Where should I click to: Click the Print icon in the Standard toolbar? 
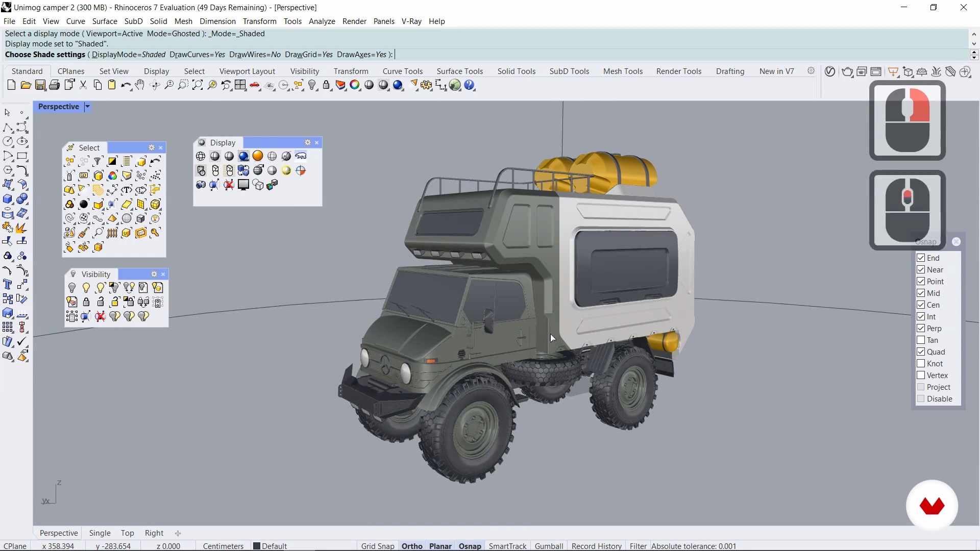[54, 85]
